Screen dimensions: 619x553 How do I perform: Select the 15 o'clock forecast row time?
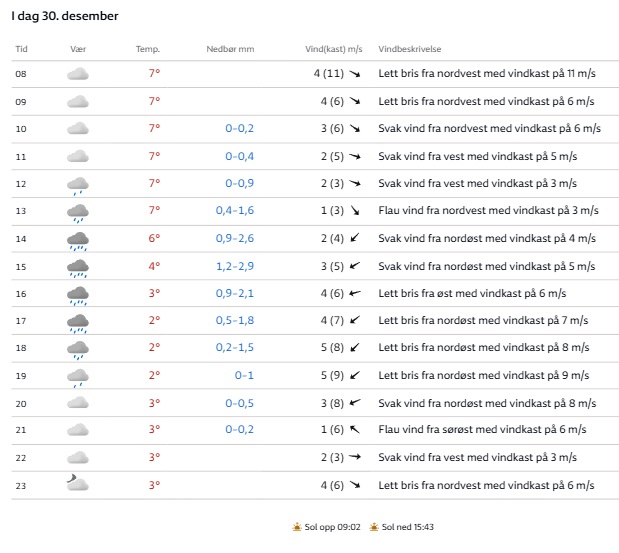click(21, 266)
